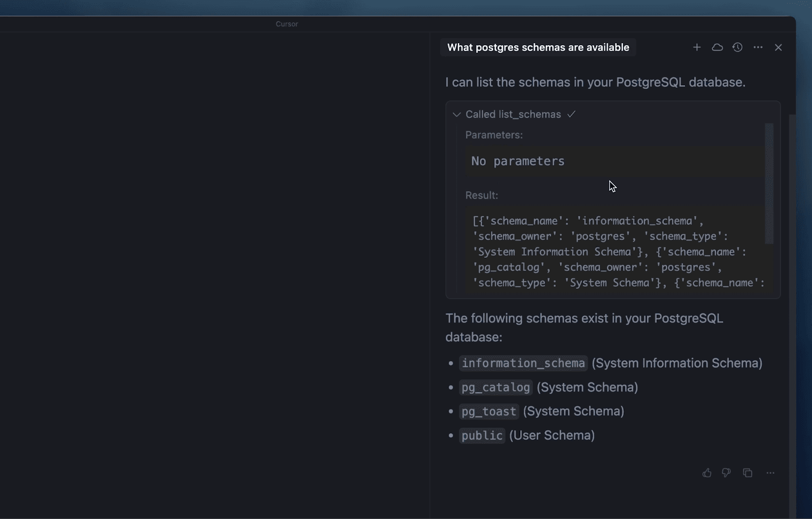The image size is (812, 519).
Task: Click the Cursor window title
Action: pos(287,24)
